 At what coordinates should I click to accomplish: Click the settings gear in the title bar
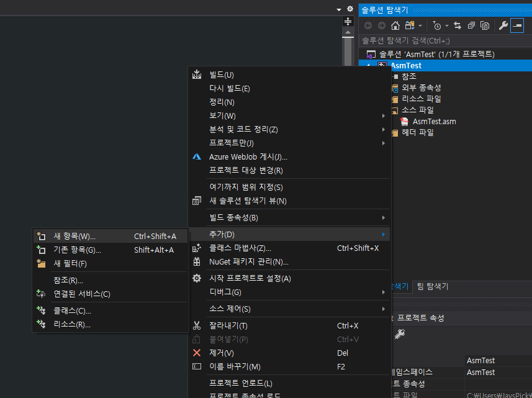349,8
